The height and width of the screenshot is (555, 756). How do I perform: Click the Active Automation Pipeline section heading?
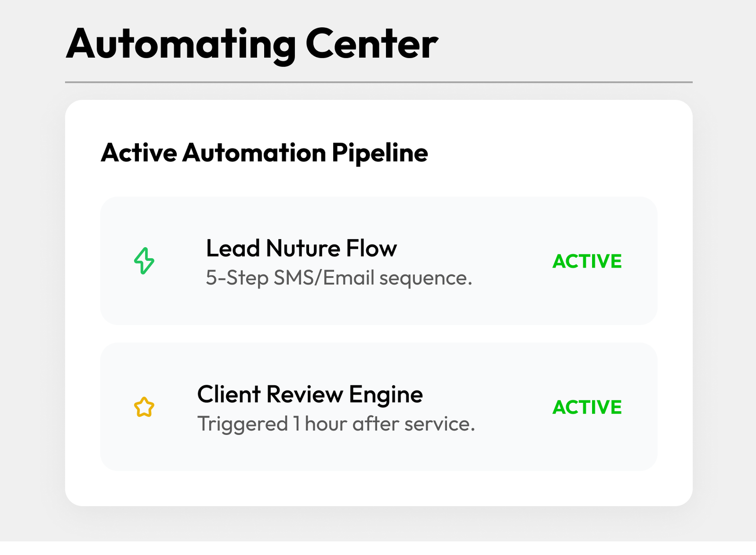[x=264, y=153]
